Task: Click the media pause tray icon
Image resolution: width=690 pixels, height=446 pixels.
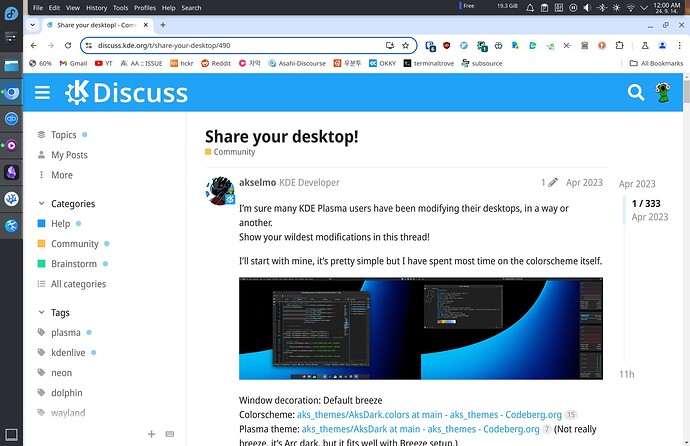Action: pos(573,7)
